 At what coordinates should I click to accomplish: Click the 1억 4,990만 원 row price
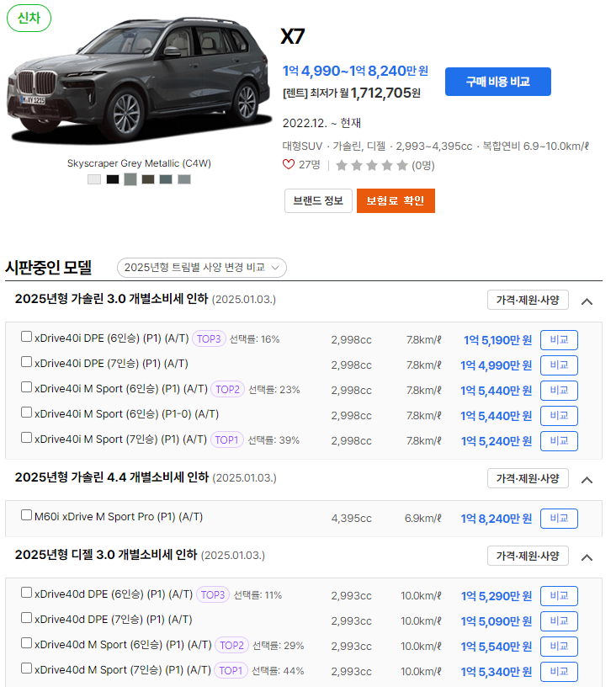coord(497,365)
